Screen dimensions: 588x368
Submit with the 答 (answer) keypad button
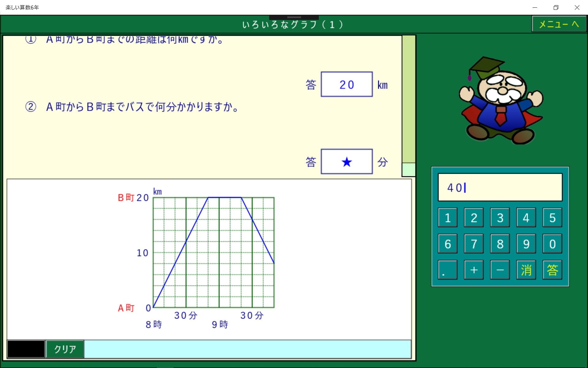pos(552,270)
